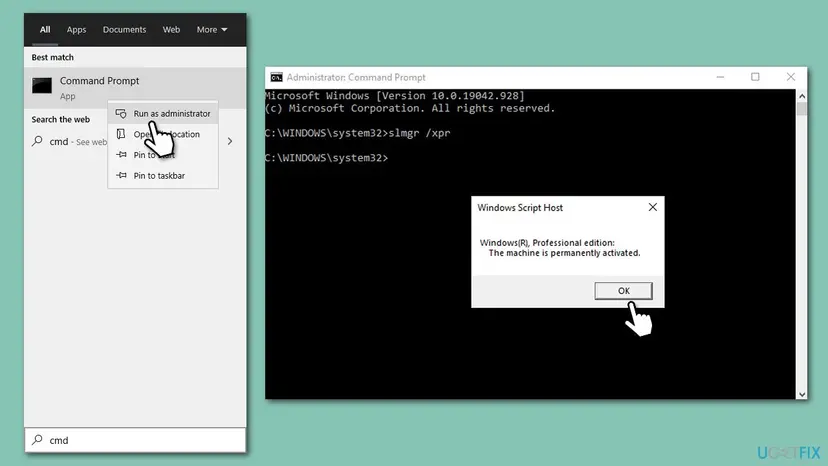This screenshot has height=466, width=828.
Task: Click OK in Windows Script Host dialog
Action: tap(624, 291)
